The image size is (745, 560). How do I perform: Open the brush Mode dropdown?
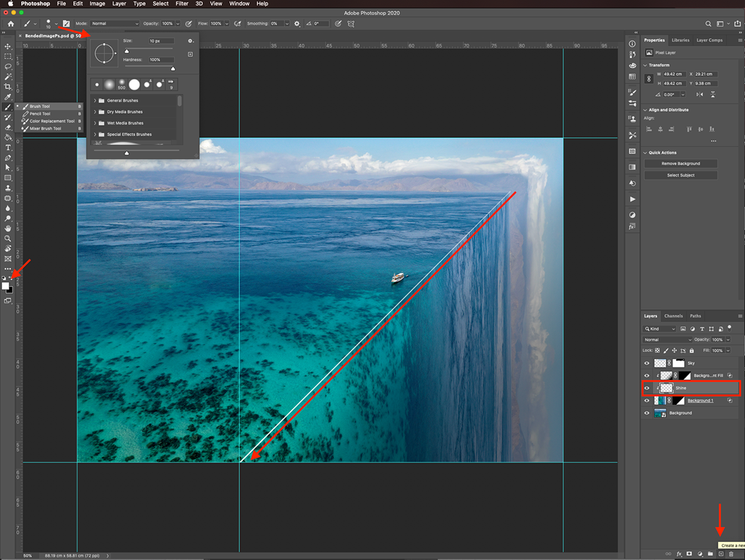pyautogui.click(x=115, y=24)
